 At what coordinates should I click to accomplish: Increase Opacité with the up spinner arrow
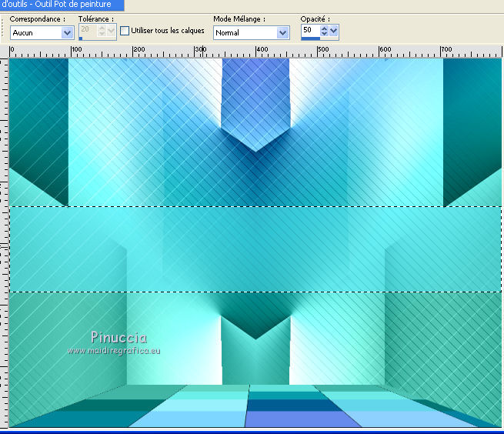(x=324, y=28)
